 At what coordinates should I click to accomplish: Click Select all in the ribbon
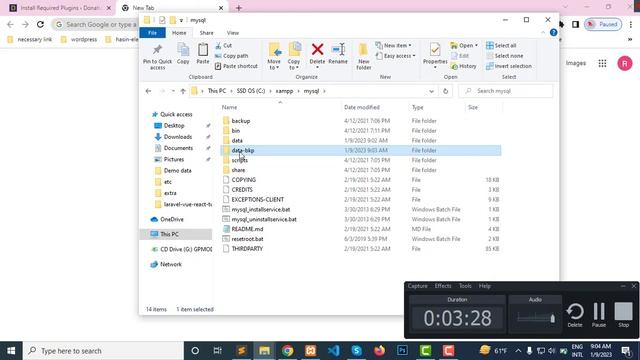click(x=501, y=45)
